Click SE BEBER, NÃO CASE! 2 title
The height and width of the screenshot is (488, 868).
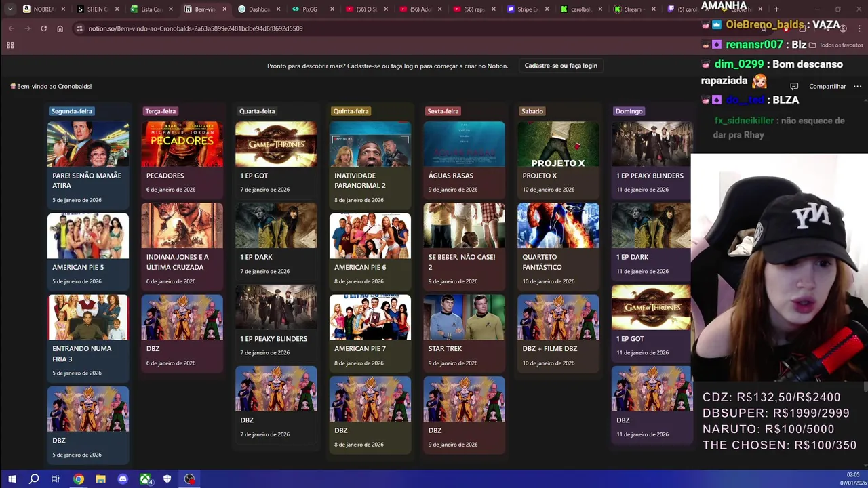[x=462, y=262]
